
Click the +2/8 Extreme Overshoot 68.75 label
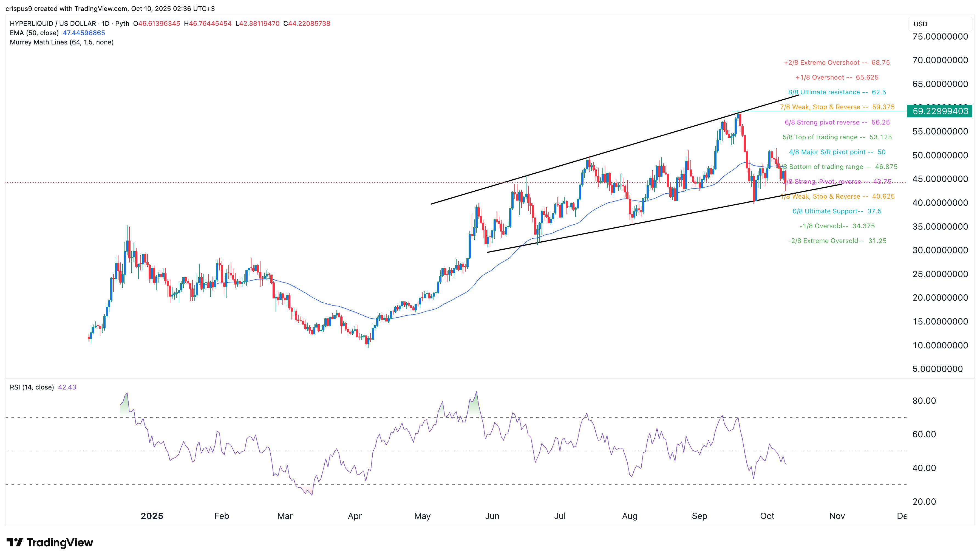pos(837,63)
